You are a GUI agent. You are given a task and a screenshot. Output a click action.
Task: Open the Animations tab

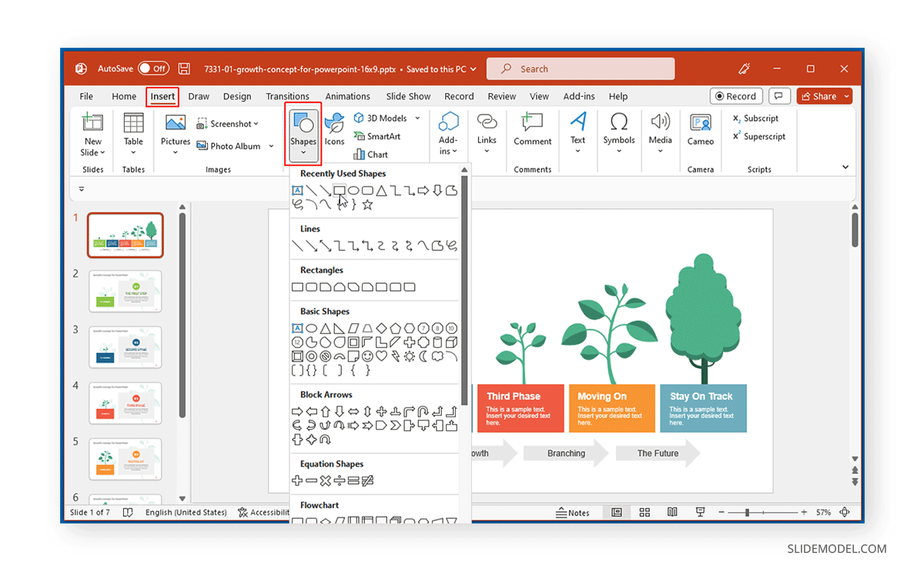(348, 96)
